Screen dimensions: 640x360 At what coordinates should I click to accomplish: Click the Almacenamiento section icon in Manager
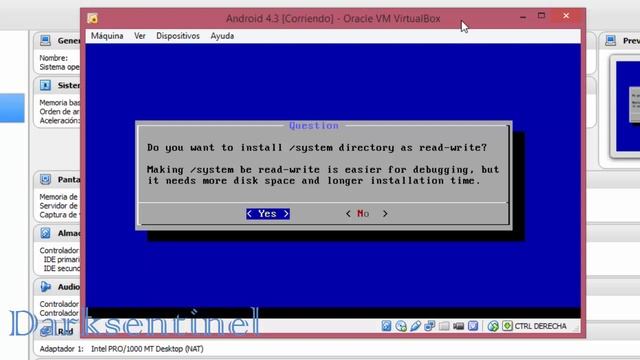point(45,233)
